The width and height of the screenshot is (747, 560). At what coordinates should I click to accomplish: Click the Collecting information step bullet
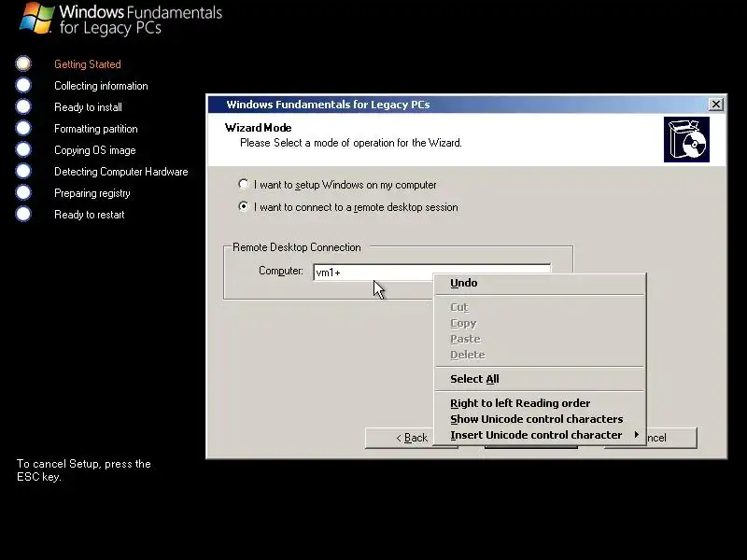(23, 85)
